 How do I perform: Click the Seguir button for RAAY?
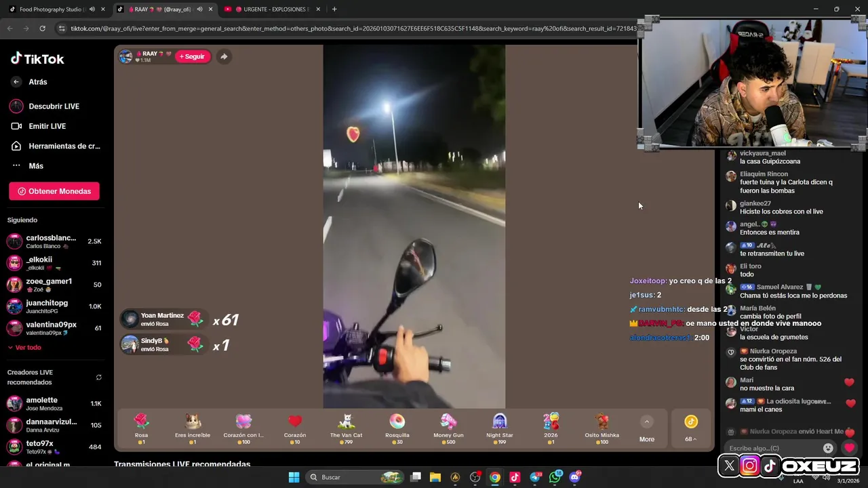tap(193, 56)
